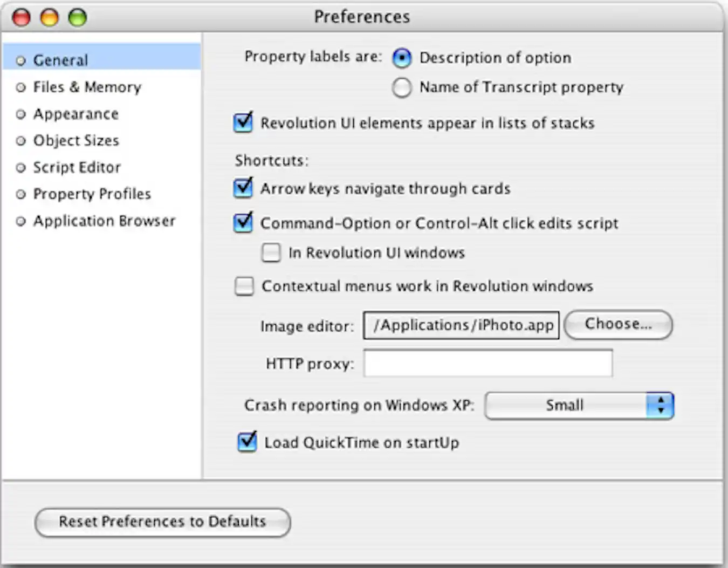Edit the image editor path field
The width and height of the screenshot is (728, 568).
click(x=461, y=325)
